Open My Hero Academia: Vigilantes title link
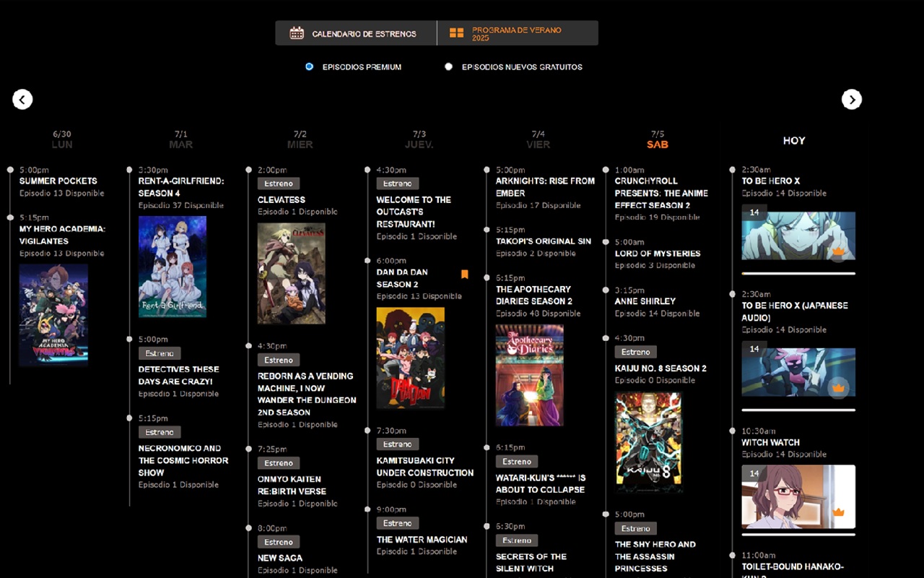This screenshot has height=578, width=924. tap(63, 235)
